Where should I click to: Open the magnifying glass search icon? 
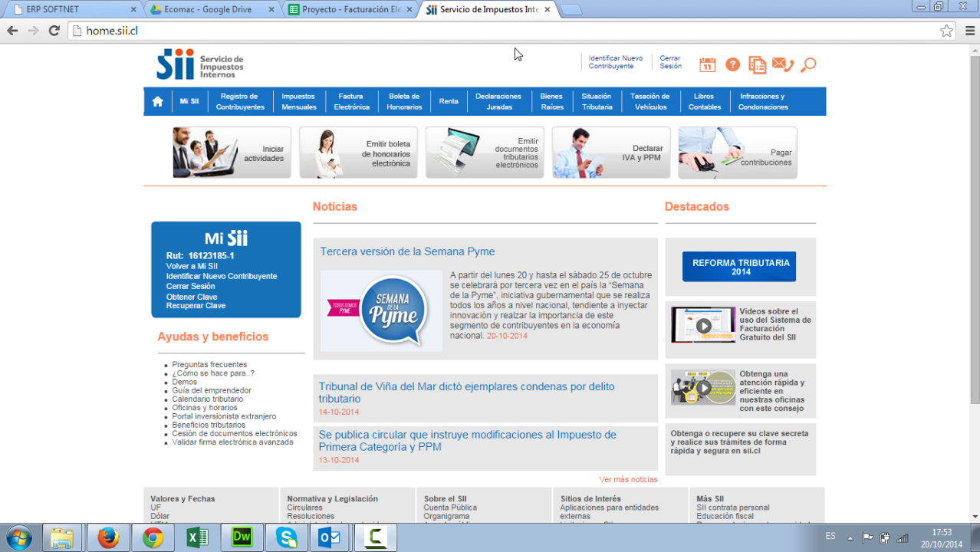807,65
